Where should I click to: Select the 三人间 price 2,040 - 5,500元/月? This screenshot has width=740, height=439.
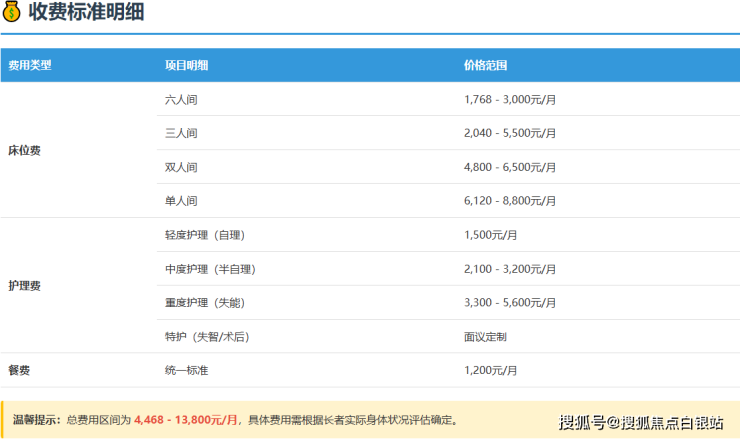510,133
